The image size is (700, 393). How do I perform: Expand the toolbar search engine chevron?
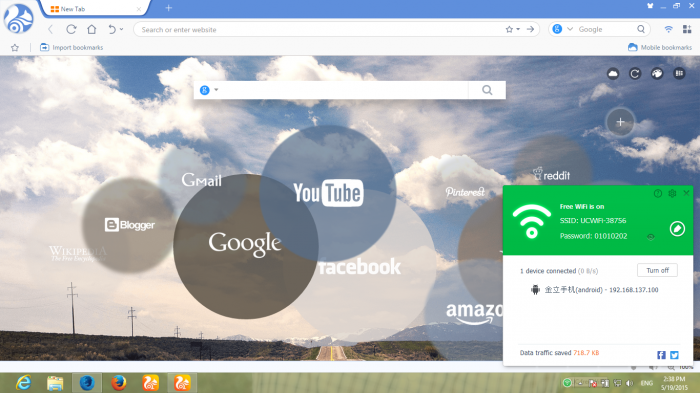pos(570,29)
